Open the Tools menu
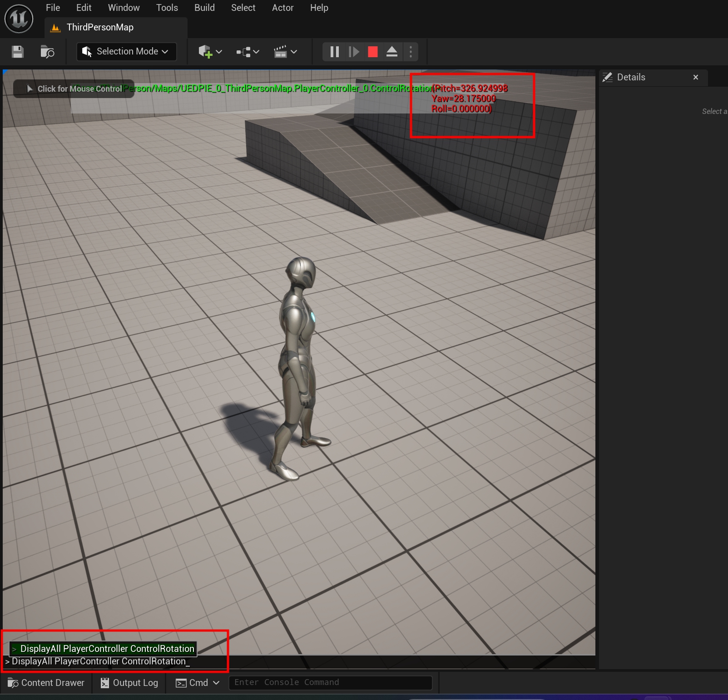The width and height of the screenshot is (728, 700). point(167,8)
